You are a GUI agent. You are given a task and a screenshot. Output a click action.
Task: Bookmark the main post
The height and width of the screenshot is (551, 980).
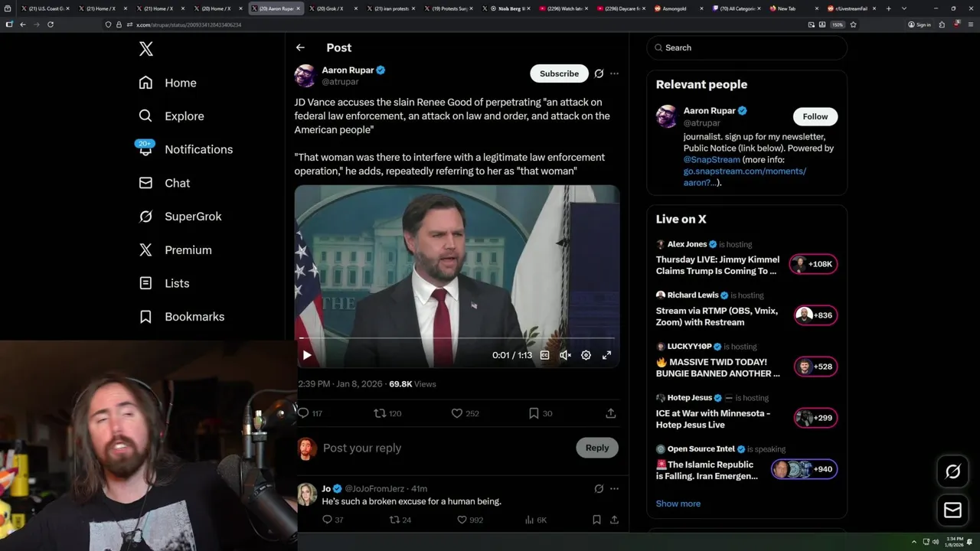[534, 413]
